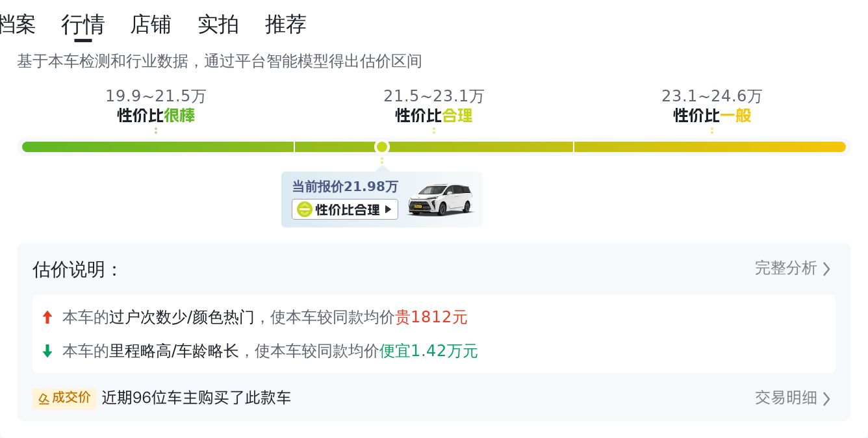Click the chevron next to 交易明细
This screenshot has width=868, height=438.
point(826,398)
